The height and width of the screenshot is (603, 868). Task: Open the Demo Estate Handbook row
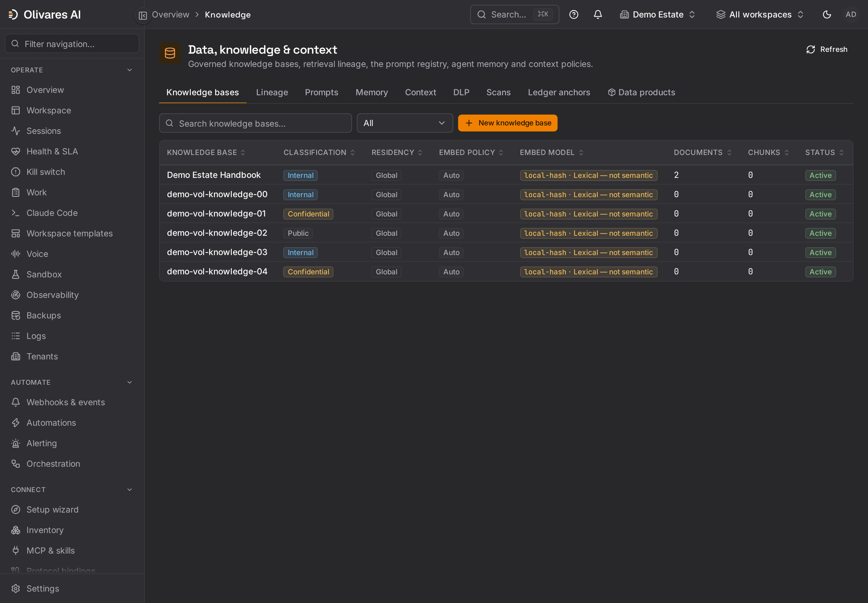coord(506,175)
